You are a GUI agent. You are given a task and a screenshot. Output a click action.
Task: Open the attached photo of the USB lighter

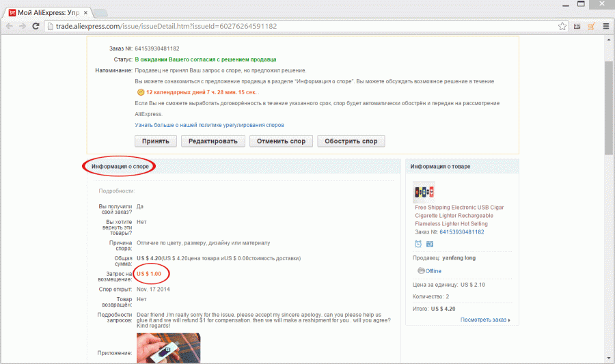point(169,348)
